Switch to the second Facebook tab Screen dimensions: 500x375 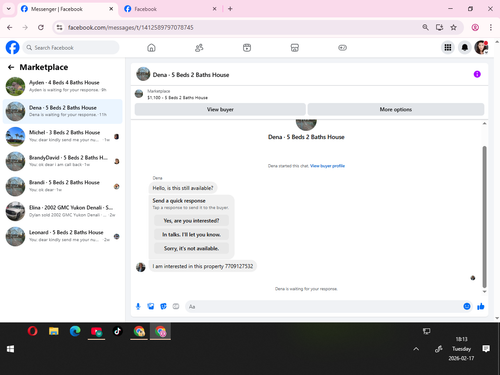pos(170,9)
